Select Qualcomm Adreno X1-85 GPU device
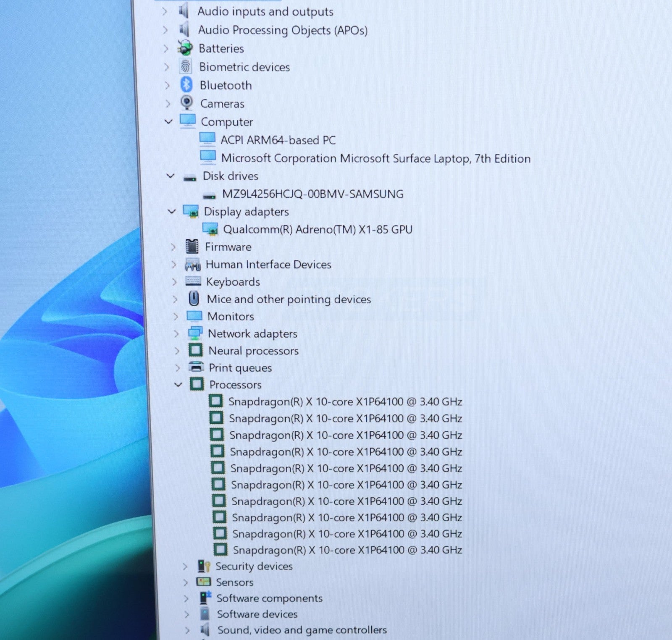Screen dimensions: 672x640 click(317, 229)
